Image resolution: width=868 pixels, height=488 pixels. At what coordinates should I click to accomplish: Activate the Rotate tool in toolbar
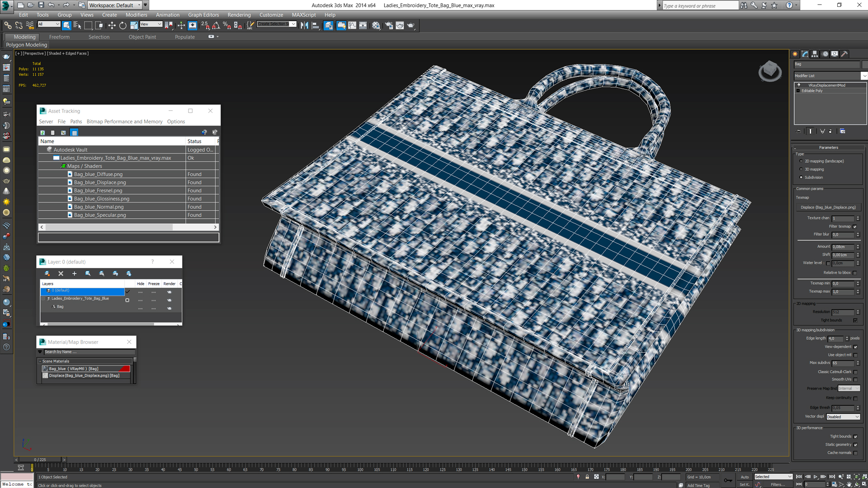tap(123, 26)
